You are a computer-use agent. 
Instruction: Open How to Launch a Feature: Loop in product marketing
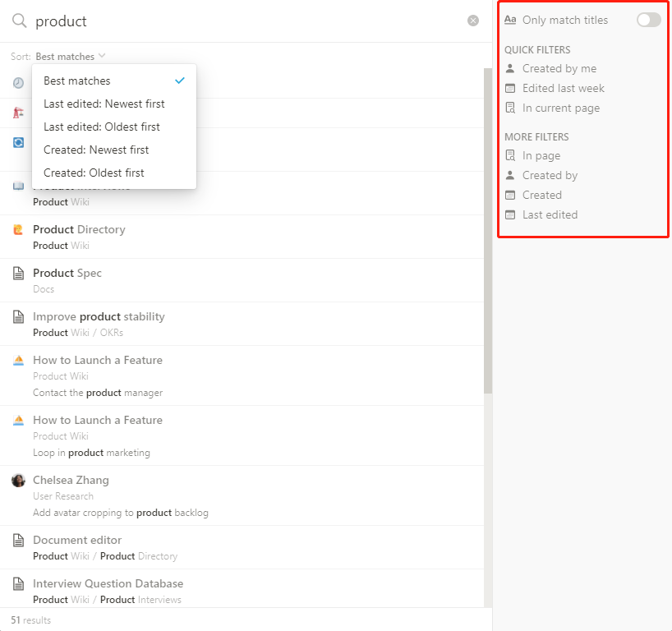click(x=242, y=436)
